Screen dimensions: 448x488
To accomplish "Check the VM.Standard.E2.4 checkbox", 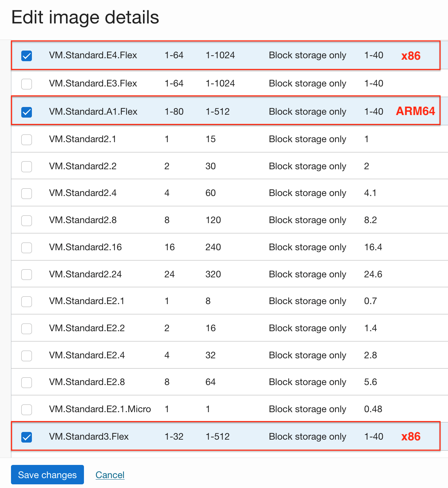I will coord(26,356).
